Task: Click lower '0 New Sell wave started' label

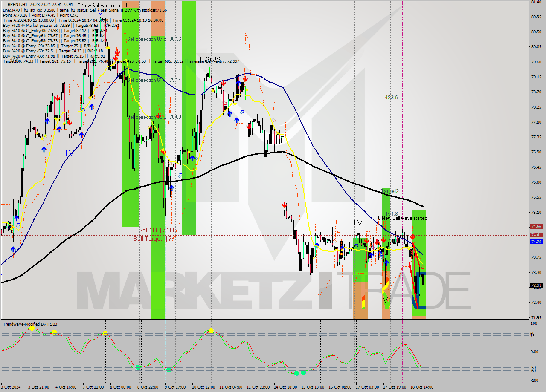Action: (403, 218)
